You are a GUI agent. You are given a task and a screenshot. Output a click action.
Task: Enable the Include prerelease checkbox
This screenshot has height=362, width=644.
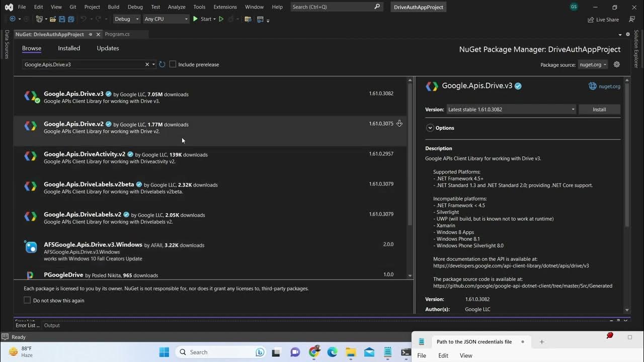point(173,64)
